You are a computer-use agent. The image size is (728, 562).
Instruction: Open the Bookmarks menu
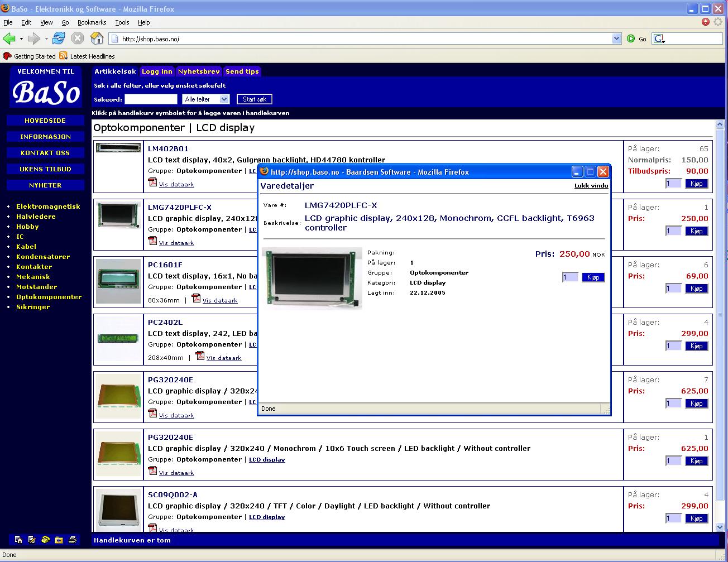[92, 22]
